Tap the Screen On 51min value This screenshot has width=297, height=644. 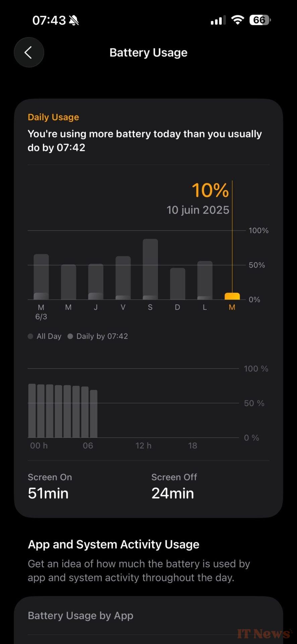click(x=48, y=493)
